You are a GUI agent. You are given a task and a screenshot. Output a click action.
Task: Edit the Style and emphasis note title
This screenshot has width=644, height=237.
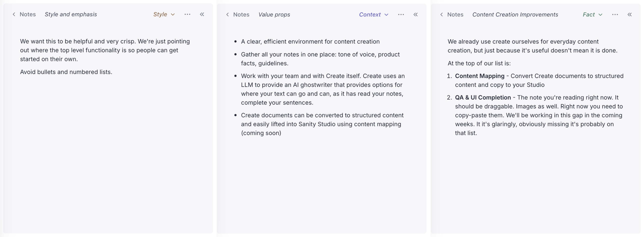(71, 14)
